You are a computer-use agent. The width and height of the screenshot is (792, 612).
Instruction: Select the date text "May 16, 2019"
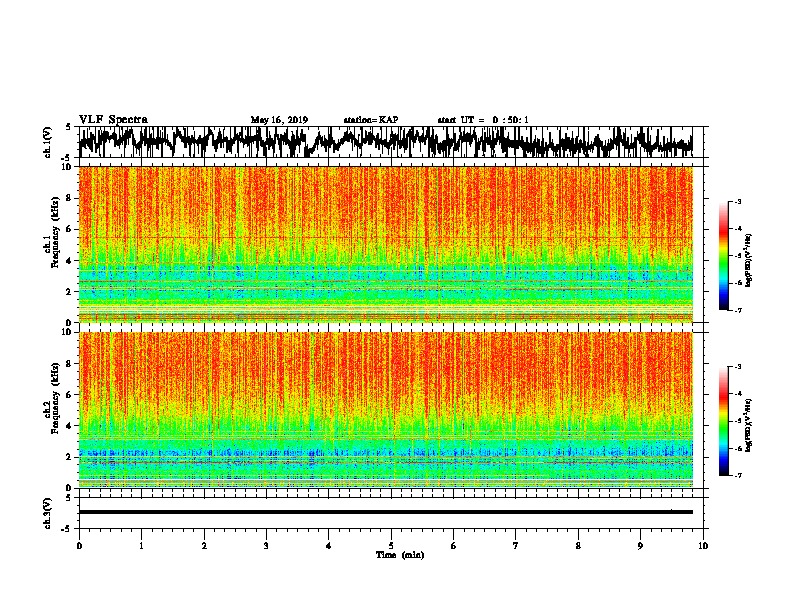point(279,120)
